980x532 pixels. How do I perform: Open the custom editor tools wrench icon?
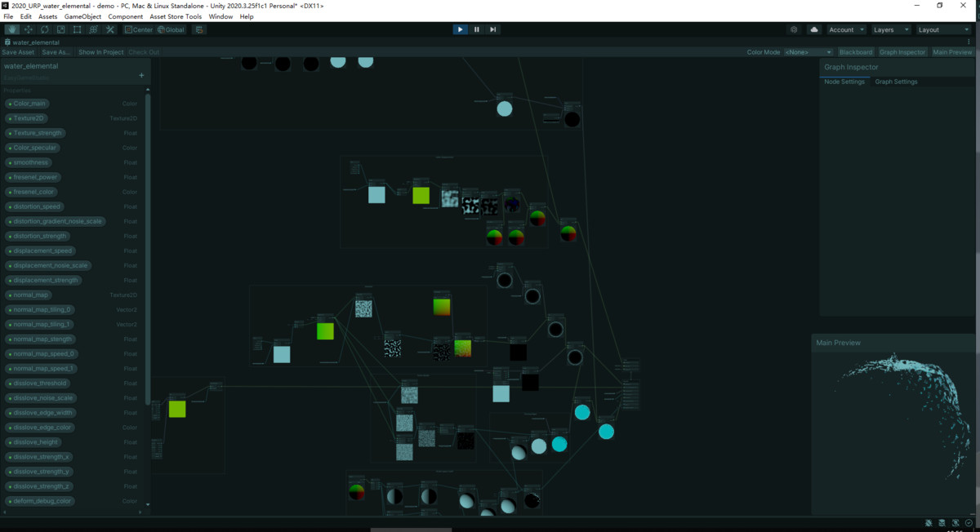[x=109, y=29]
